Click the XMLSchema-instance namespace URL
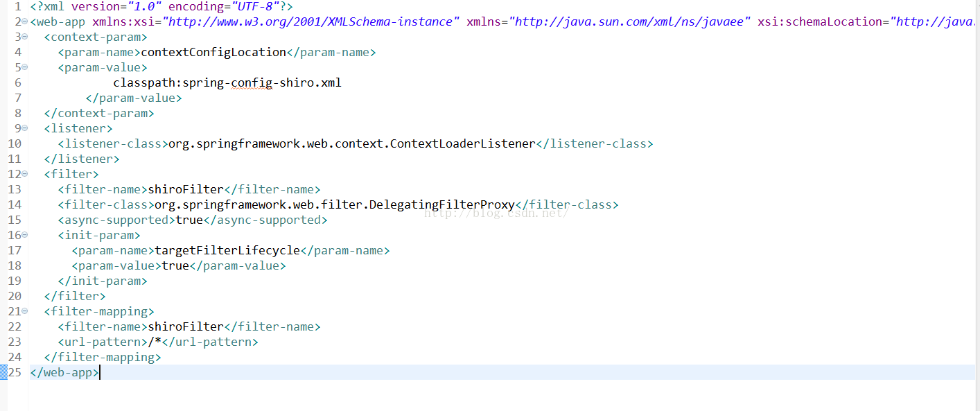The image size is (980, 411). point(310,21)
